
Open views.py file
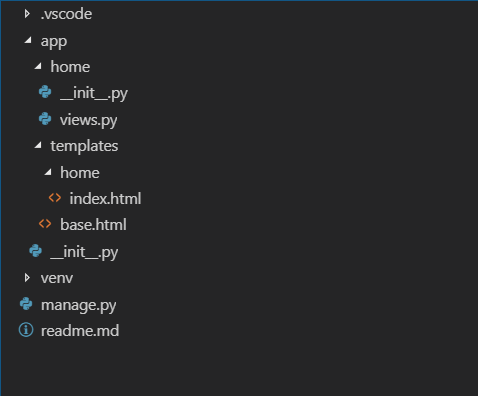(88, 120)
